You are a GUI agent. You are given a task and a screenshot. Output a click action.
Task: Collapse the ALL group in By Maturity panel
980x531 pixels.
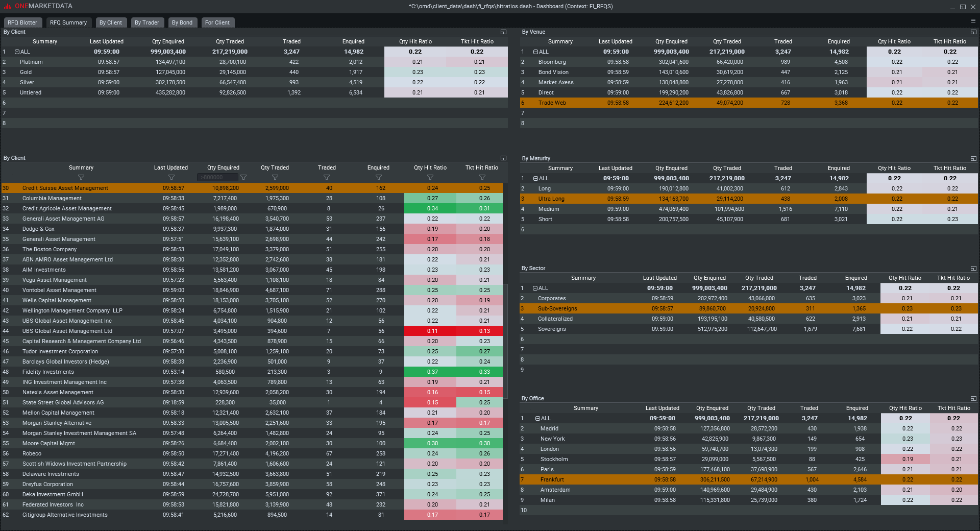[x=535, y=178]
